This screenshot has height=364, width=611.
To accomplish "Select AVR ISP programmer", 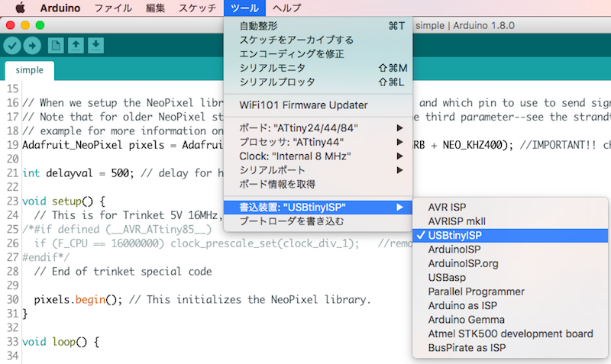I will 510,207.
